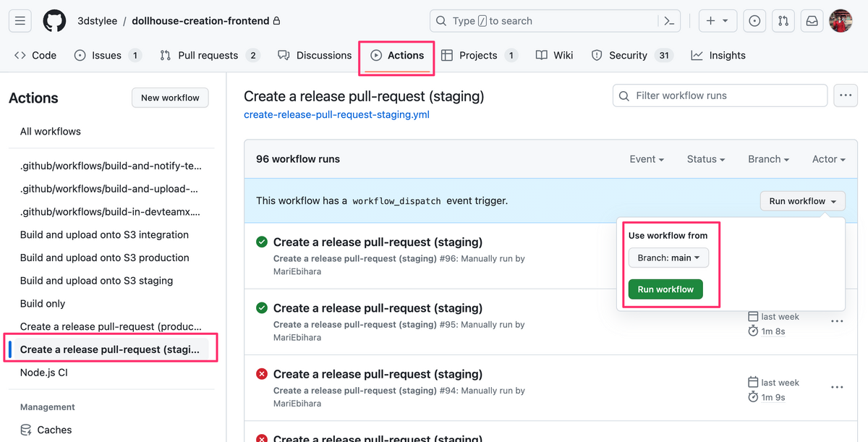The image size is (868, 442).
Task: Click the green Run workflow button
Action: tap(665, 289)
